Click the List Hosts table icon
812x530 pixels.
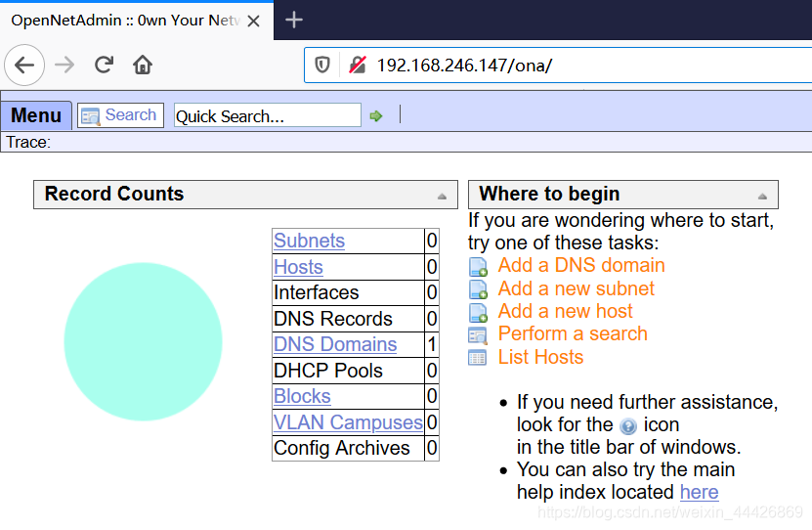point(477,358)
